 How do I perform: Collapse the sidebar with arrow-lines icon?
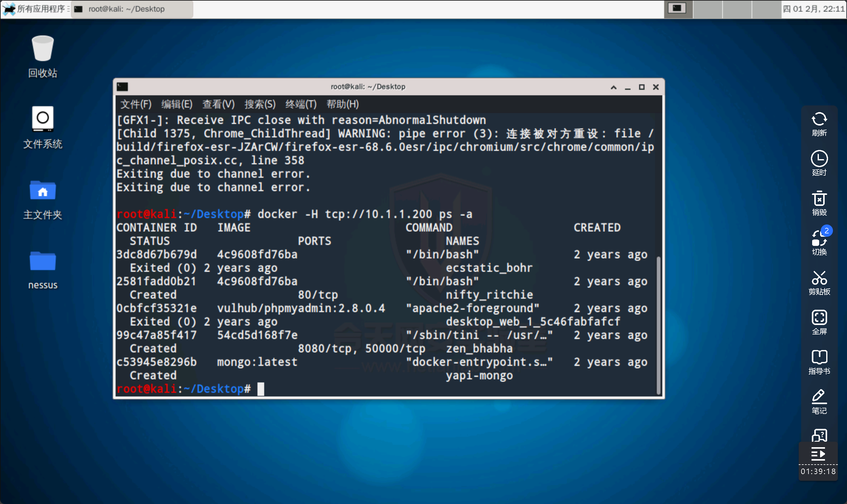click(818, 454)
